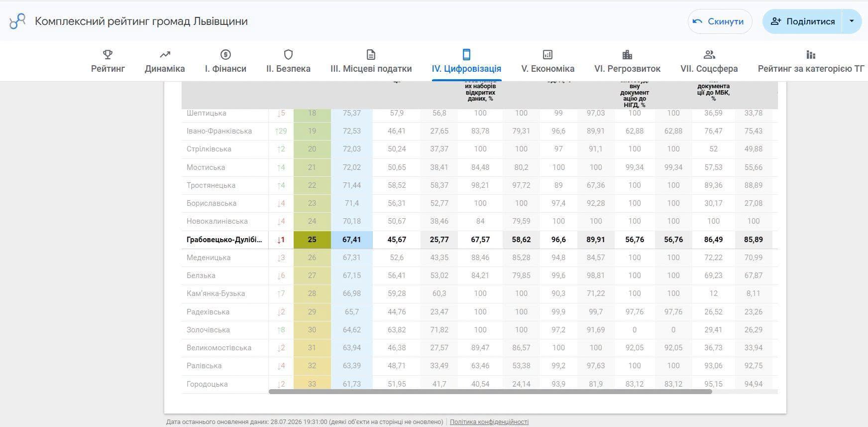Click the Поділитися share button

[x=802, y=21]
